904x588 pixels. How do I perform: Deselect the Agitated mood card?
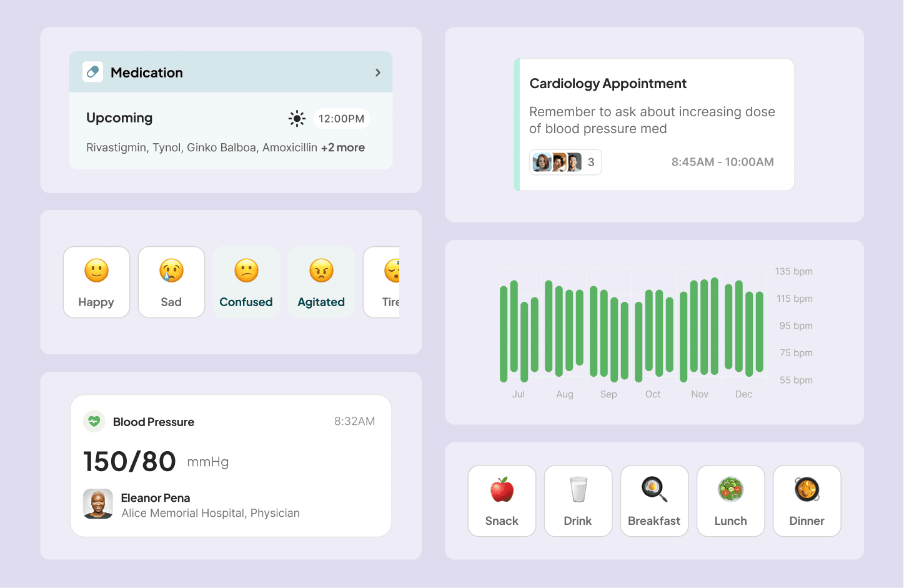point(321,282)
